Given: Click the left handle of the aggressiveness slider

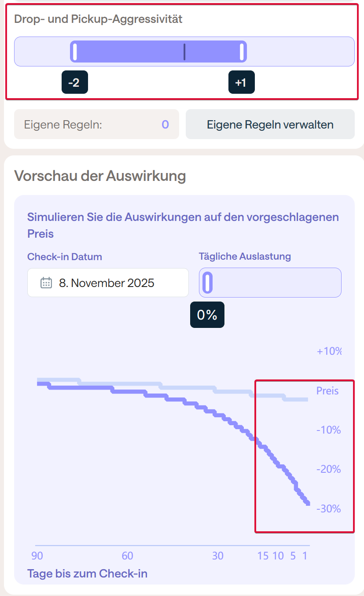Looking at the screenshot, I should tap(75, 52).
